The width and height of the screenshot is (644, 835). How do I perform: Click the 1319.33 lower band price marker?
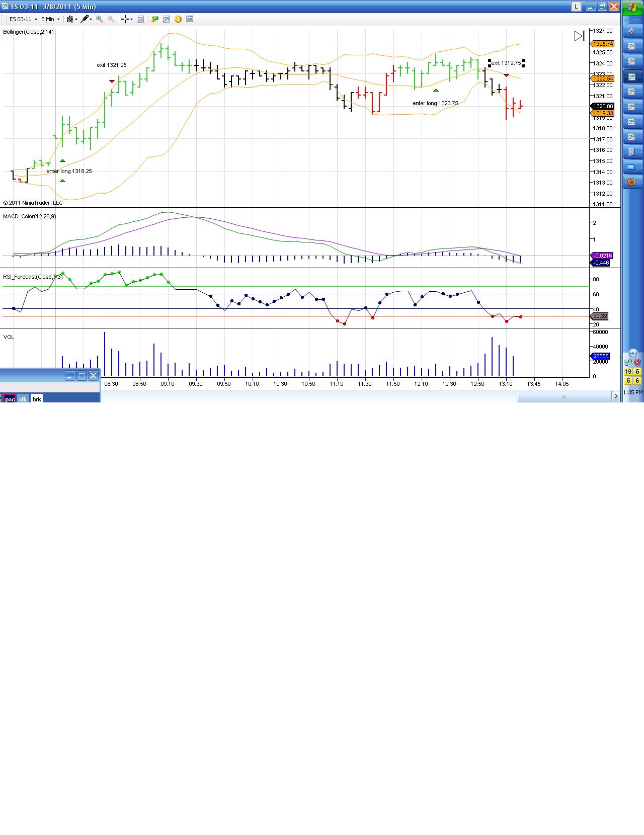602,113
